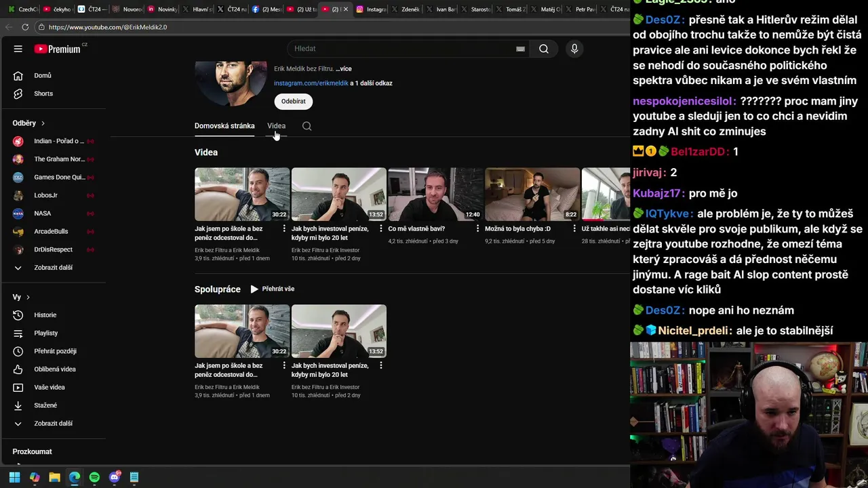This screenshot has width=868, height=488.
Task: Open 30:22 video thumbnail in Videa row
Action: (x=242, y=195)
